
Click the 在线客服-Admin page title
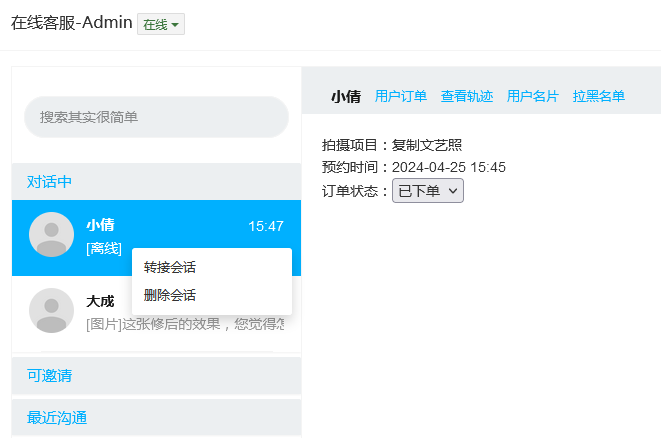(71, 23)
